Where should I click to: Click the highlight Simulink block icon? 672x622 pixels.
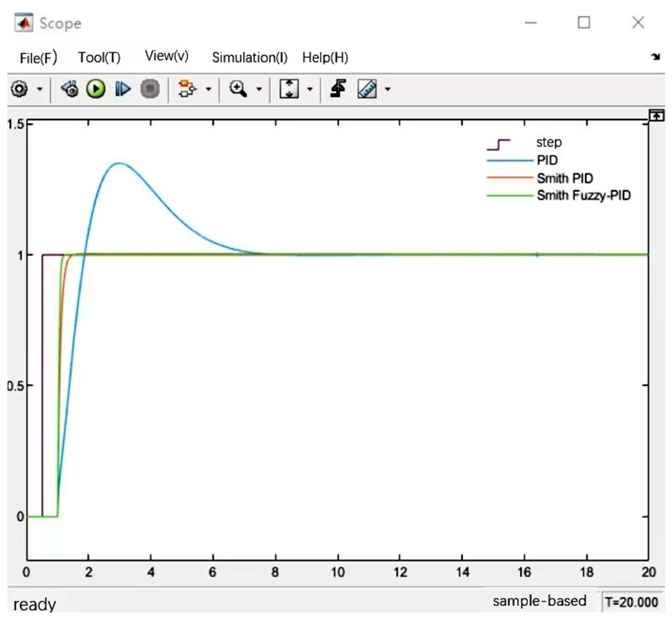tap(187, 89)
